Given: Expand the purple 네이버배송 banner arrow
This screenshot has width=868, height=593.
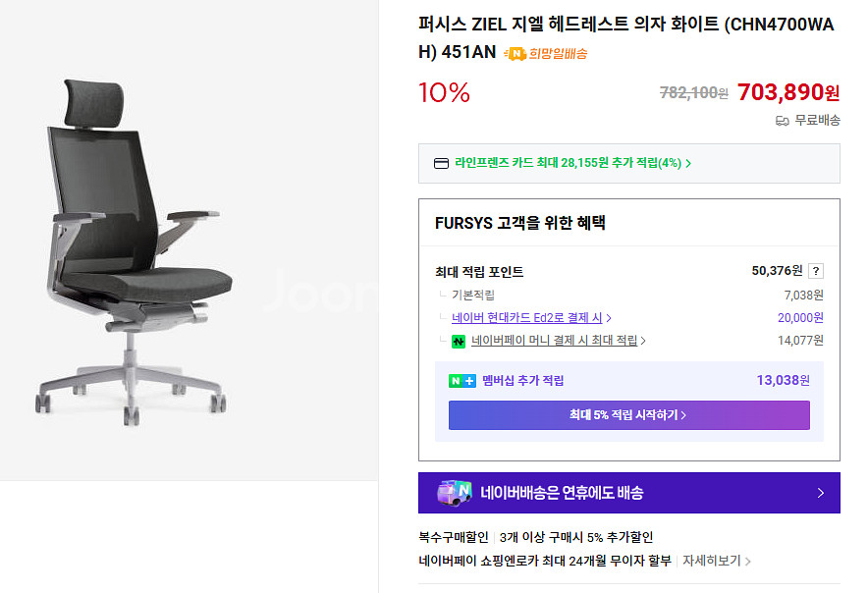Looking at the screenshot, I should pyautogui.click(x=821, y=493).
